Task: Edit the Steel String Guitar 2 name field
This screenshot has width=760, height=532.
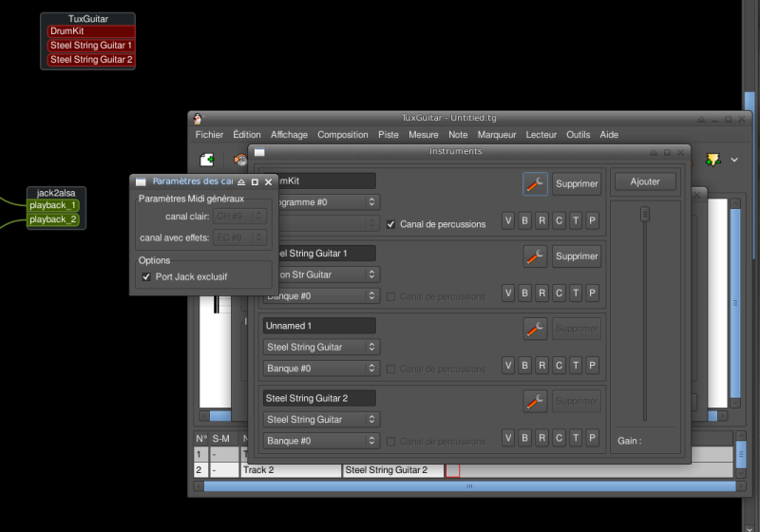Action: click(319, 398)
